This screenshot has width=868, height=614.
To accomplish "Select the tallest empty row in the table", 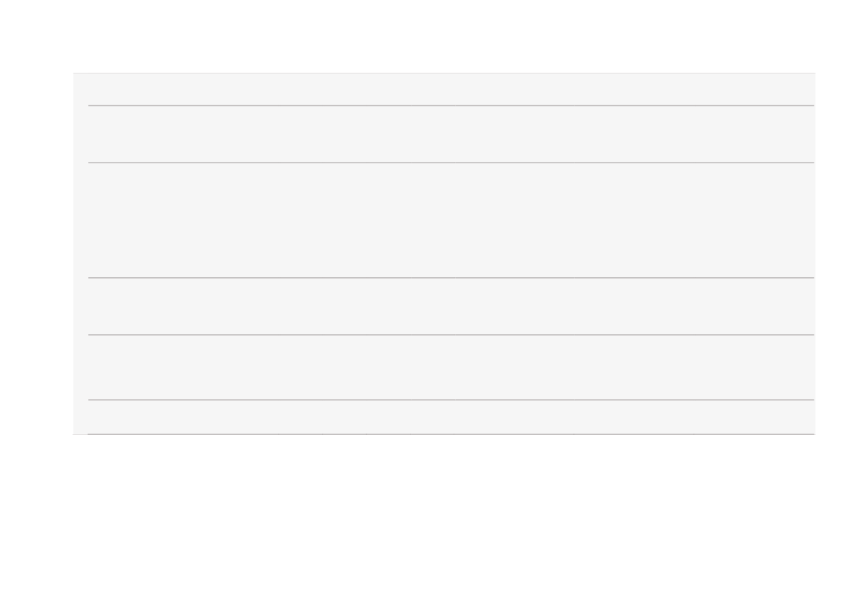I will [451, 220].
